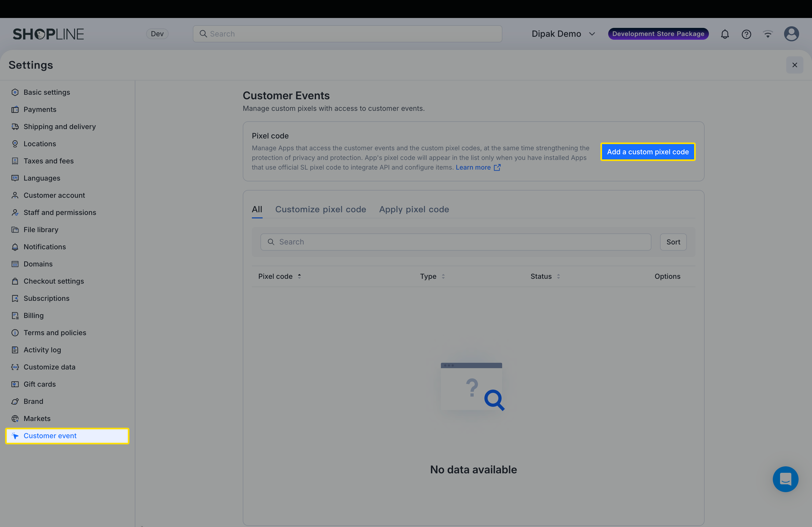Open the chat support bubble
The width and height of the screenshot is (812, 527).
[x=785, y=479]
